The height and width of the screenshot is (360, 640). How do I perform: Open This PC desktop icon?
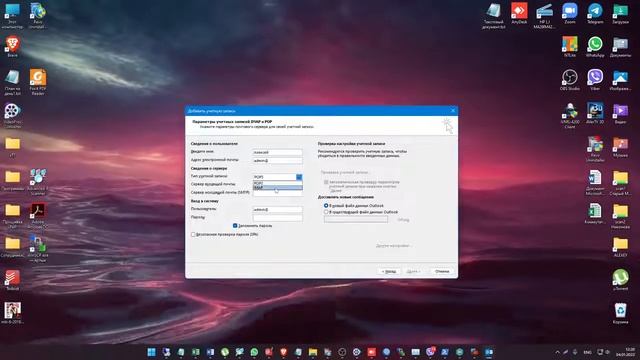pos(13,16)
